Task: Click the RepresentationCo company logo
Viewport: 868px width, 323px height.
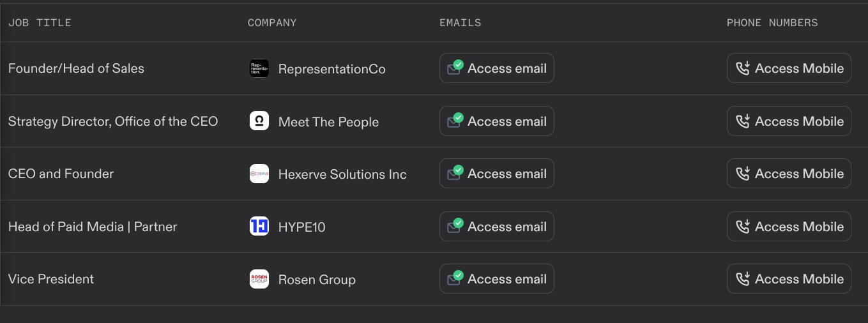Action: pyautogui.click(x=259, y=68)
